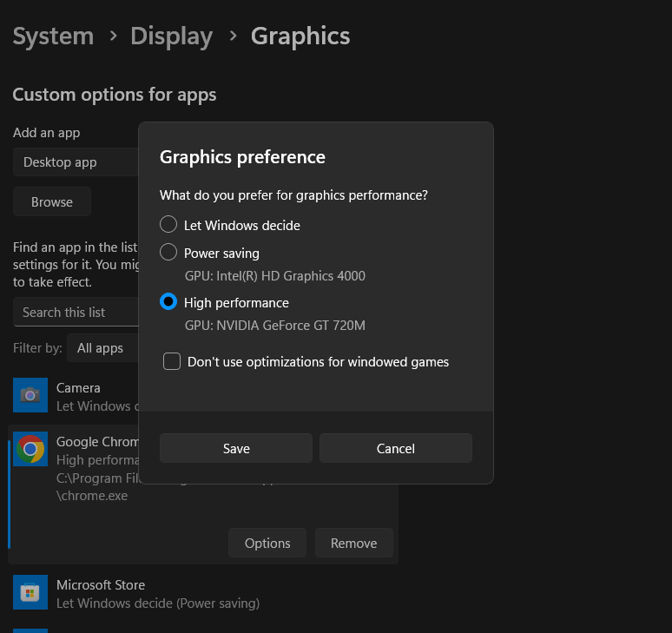Check Don't use optimizations for windowed games
The width and height of the screenshot is (672, 633).
[172, 361]
